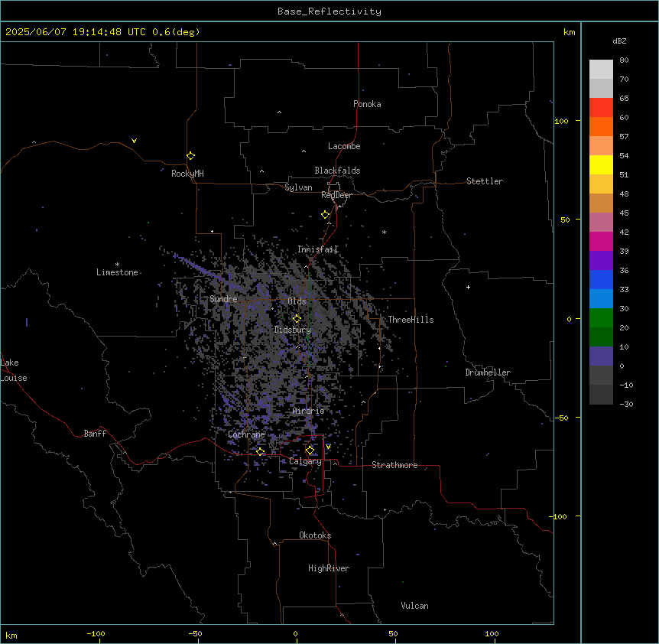Click the white asterisk marker above Limestone

click(x=117, y=265)
